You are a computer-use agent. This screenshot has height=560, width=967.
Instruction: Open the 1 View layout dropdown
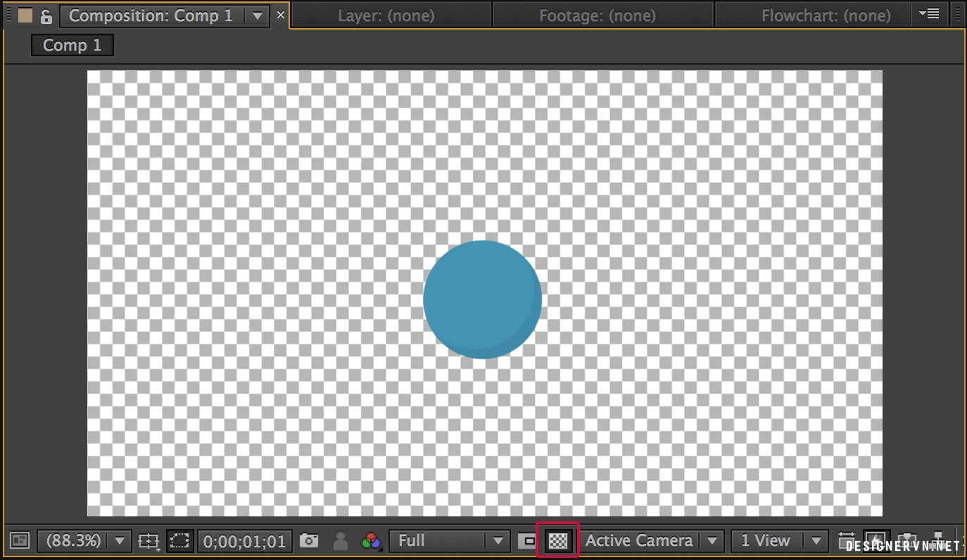click(x=779, y=541)
